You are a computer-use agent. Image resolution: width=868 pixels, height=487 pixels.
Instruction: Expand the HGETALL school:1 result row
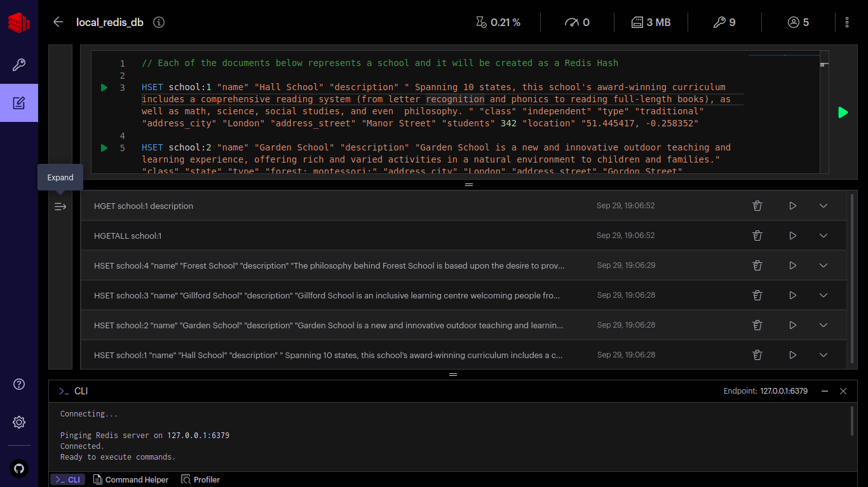[x=824, y=235]
